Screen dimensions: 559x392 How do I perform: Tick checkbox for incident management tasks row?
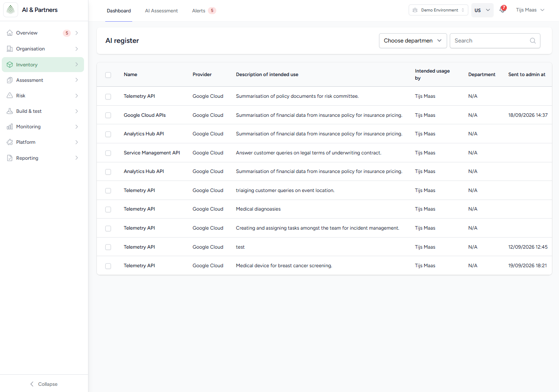pos(108,228)
